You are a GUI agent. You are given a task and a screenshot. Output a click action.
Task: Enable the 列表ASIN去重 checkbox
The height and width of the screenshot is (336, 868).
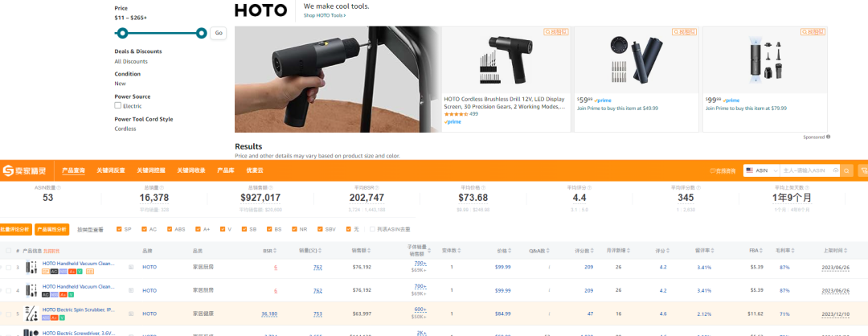pos(372,229)
